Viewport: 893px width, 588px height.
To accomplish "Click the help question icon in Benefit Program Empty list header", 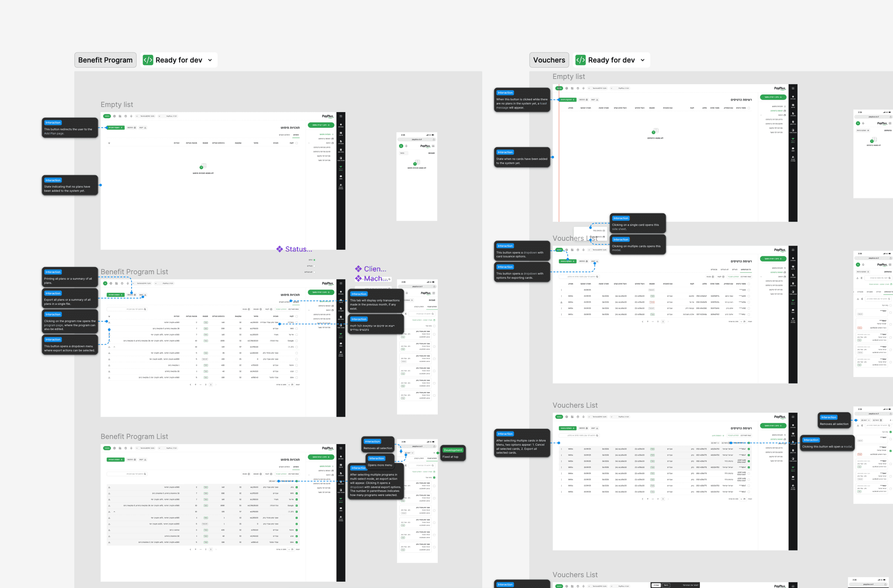I will point(126,116).
